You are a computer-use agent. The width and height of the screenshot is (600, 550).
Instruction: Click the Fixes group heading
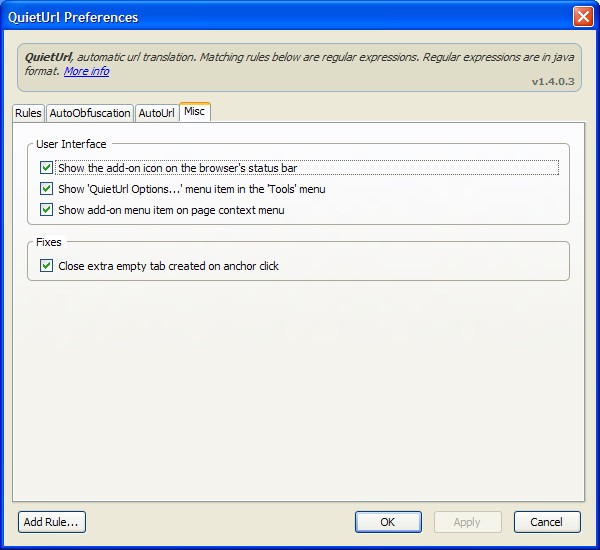click(x=49, y=242)
